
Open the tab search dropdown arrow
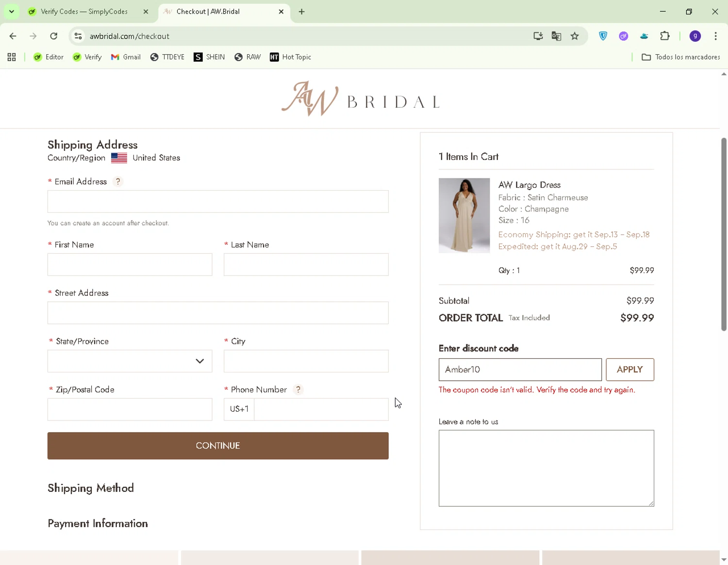point(12,12)
